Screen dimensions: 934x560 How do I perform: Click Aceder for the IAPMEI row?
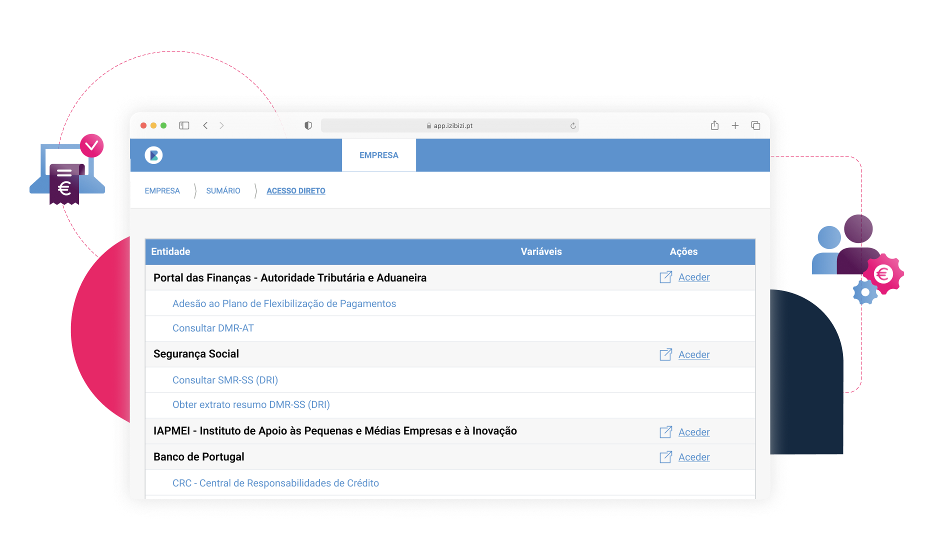[693, 432]
